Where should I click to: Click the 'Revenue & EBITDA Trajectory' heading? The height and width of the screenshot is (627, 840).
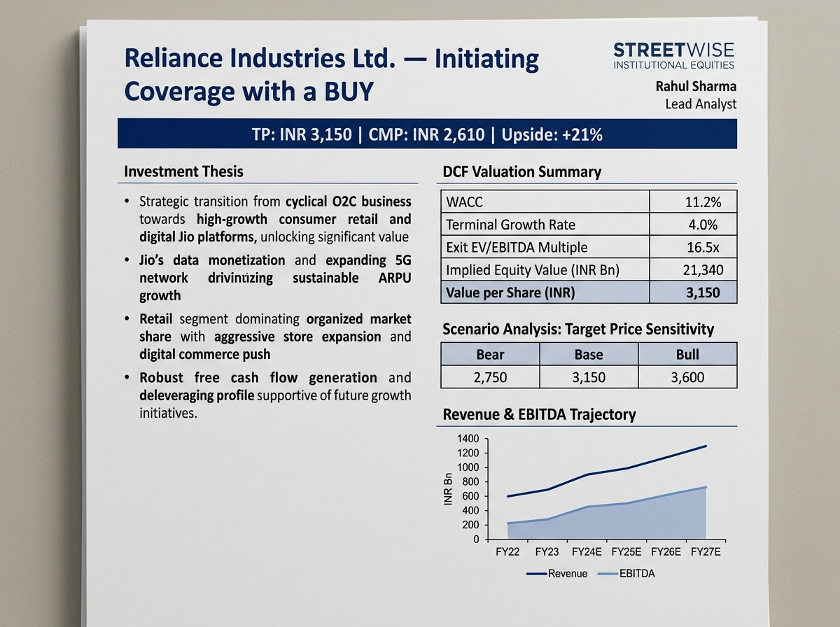[540, 414]
